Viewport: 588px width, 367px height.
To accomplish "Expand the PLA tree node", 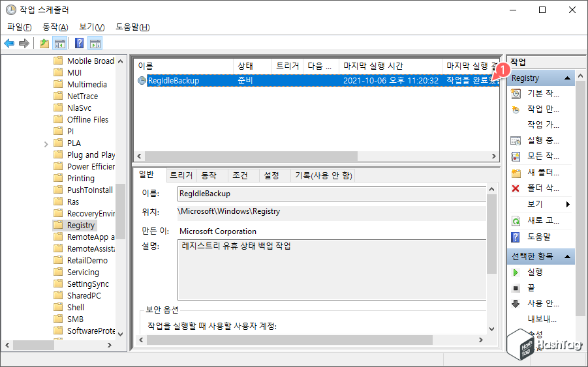I will coord(46,144).
